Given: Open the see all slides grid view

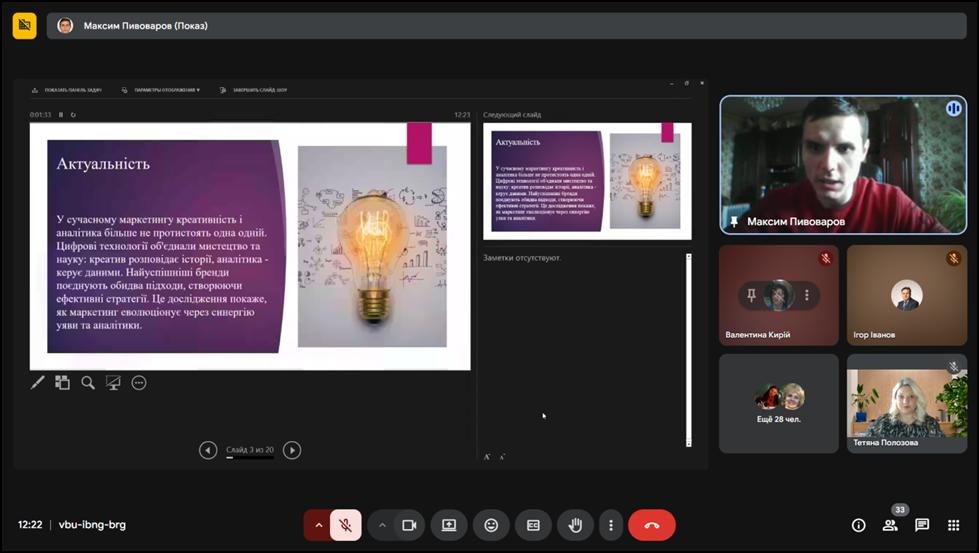Looking at the screenshot, I should click(63, 382).
